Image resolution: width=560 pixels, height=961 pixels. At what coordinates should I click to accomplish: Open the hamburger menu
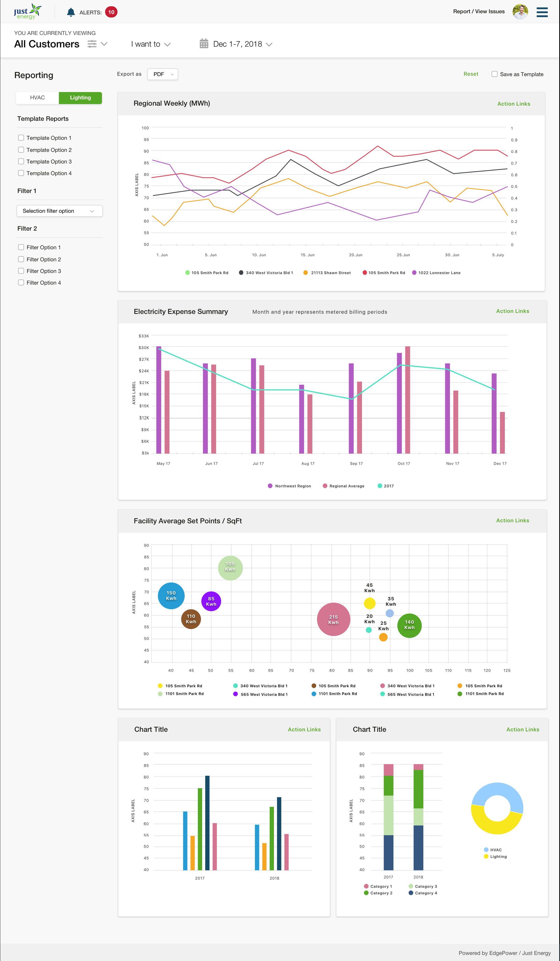pyautogui.click(x=542, y=12)
